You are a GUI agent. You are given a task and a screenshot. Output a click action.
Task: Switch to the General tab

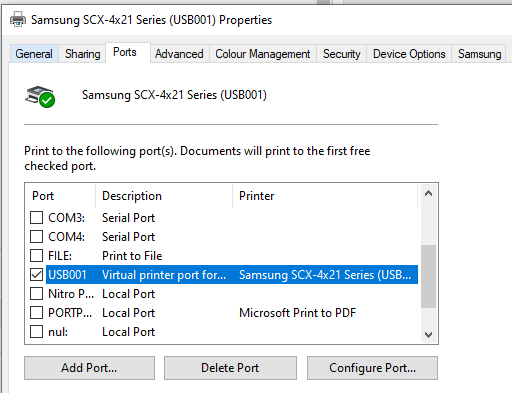coord(34,54)
